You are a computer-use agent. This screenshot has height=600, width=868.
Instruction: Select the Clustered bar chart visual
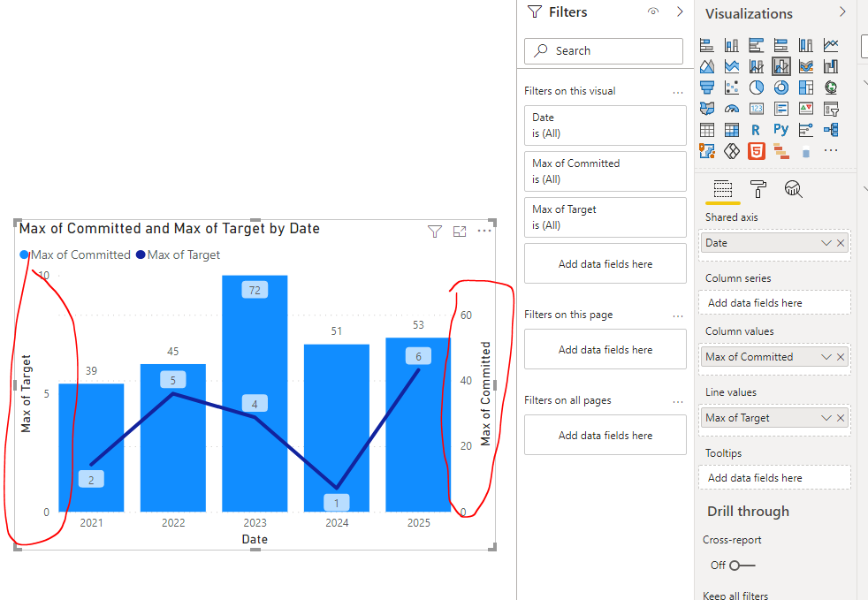coord(756,45)
